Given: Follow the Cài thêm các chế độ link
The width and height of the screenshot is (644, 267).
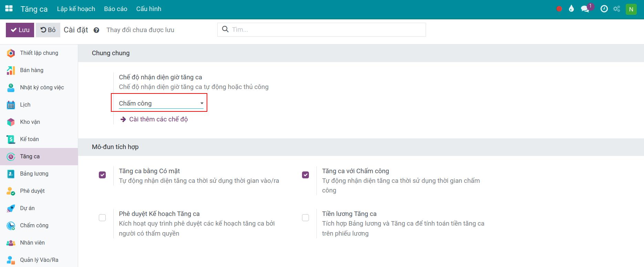Looking at the screenshot, I should coord(154,119).
